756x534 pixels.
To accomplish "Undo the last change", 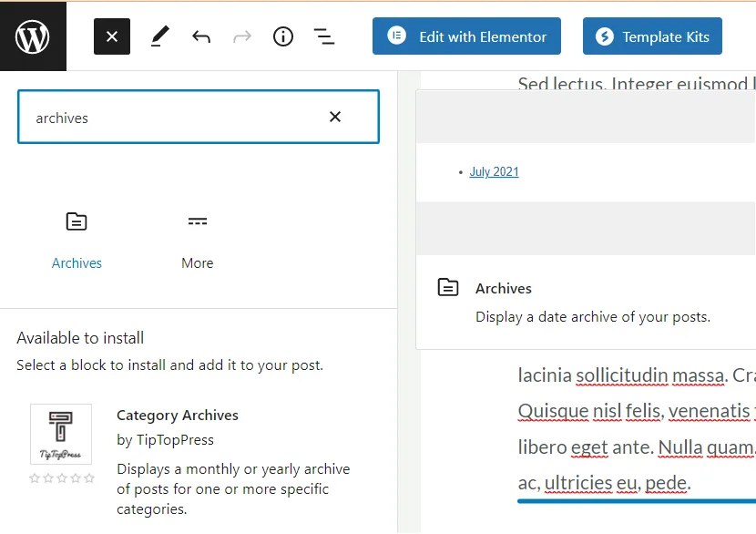I will (x=201, y=36).
